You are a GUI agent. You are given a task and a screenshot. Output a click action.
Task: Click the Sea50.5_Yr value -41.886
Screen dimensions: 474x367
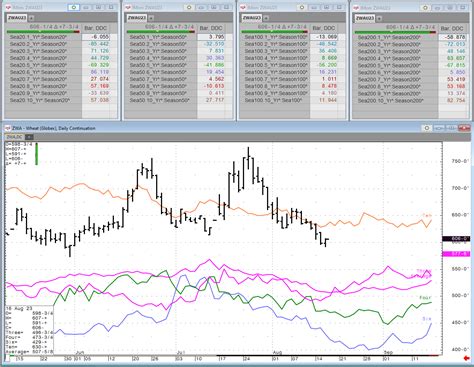coord(214,65)
